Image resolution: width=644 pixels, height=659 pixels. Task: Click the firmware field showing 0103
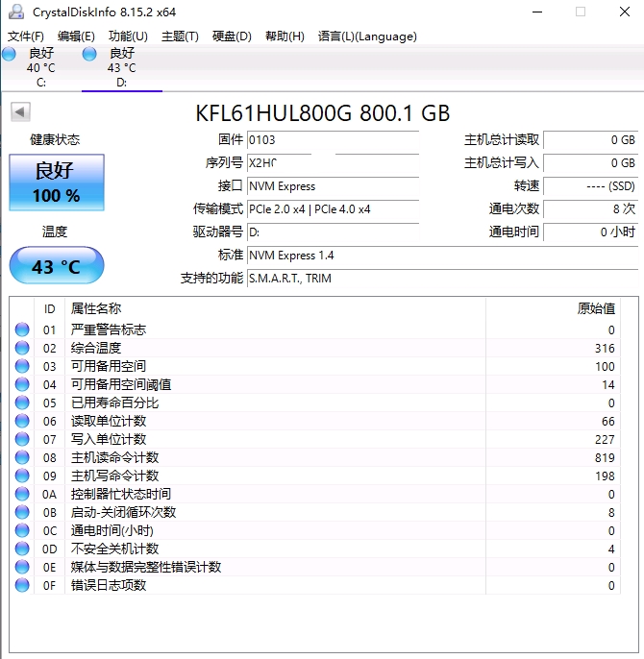[x=333, y=140]
